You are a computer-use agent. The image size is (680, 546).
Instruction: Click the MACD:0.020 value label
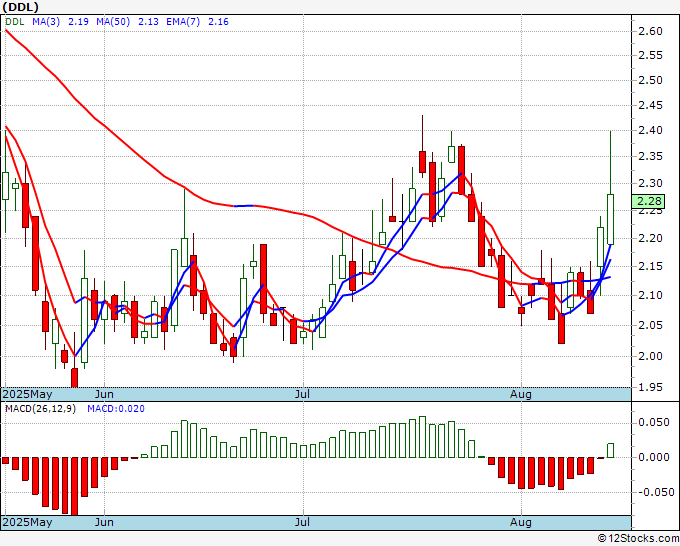116,409
